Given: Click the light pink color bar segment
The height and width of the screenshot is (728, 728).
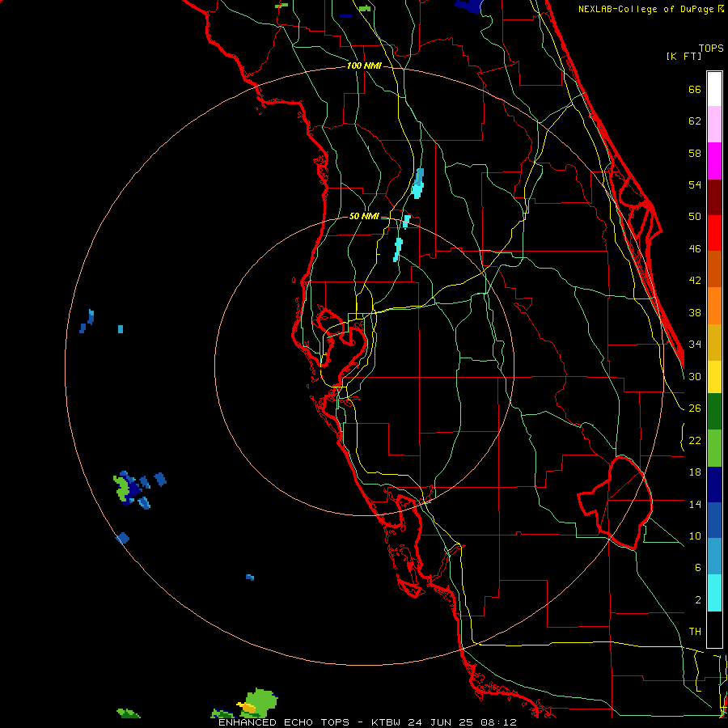Looking at the screenshot, I should coord(714,125).
